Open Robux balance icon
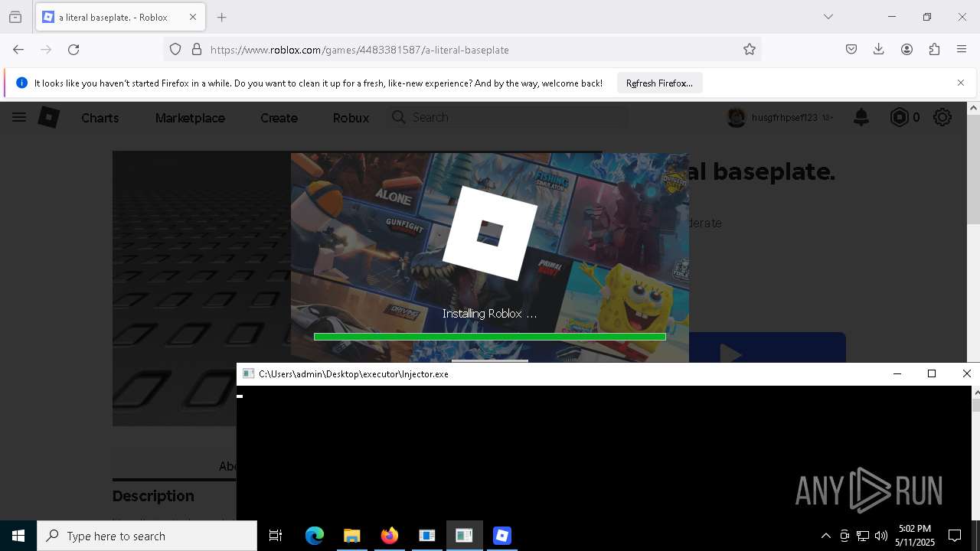This screenshot has width=980, height=551. [x=900, y=117]
